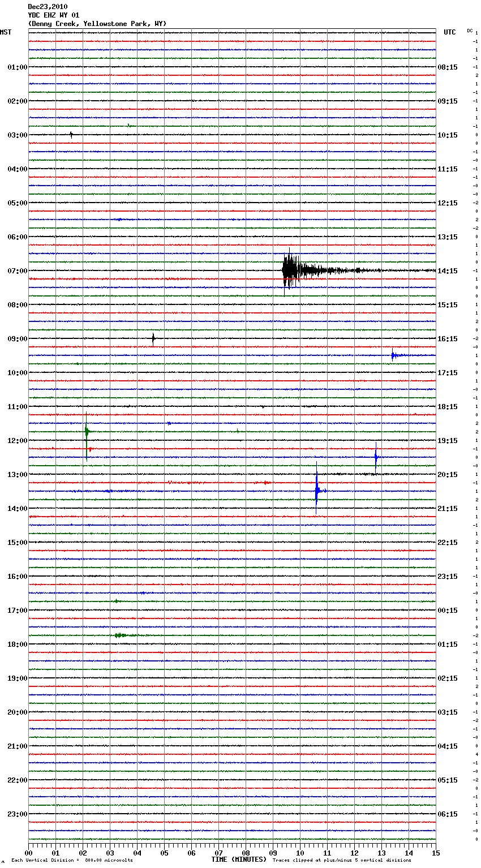Click the 14:00 MST time label
Screen dimensions: 481x868
coord(18,509)
